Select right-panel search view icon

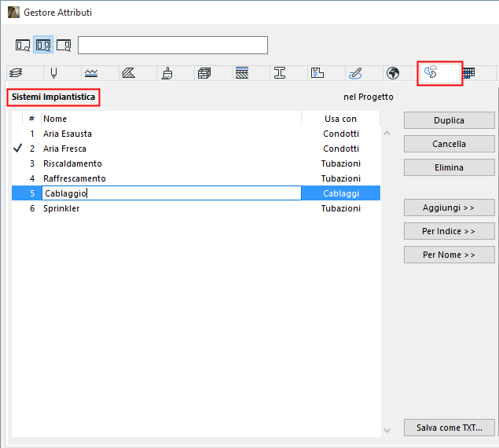coord(64,46)
